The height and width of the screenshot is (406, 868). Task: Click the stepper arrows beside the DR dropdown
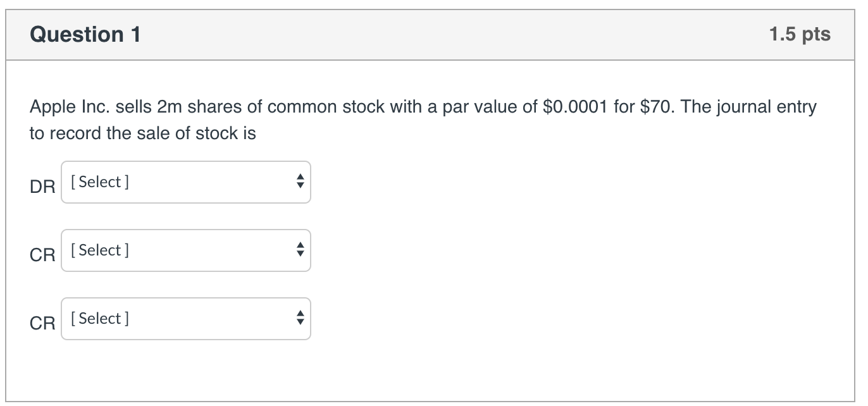(x=299, y=182)
